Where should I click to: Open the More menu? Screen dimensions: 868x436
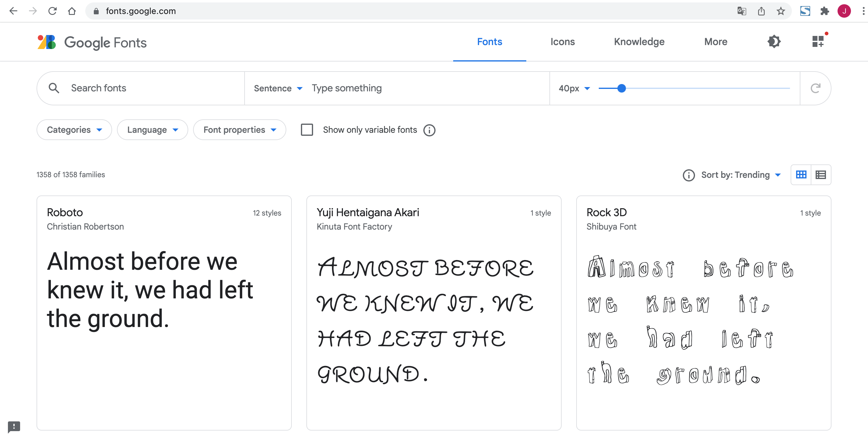point(716,42)
